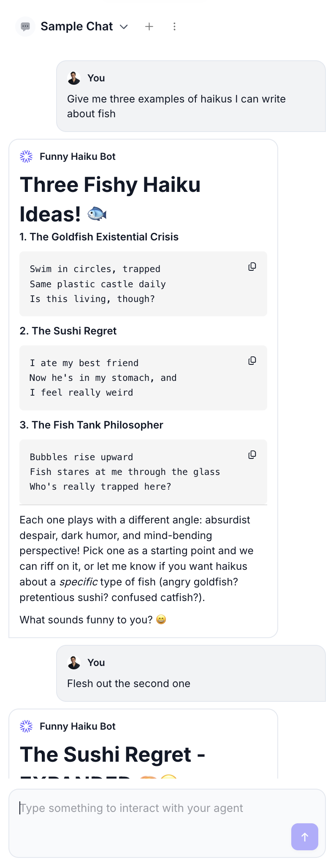The height and width of the screenshot is (868, 336).
Task: Copy the Goldfish Existential Crisis haiku
Action: click(x=252, y=267)
